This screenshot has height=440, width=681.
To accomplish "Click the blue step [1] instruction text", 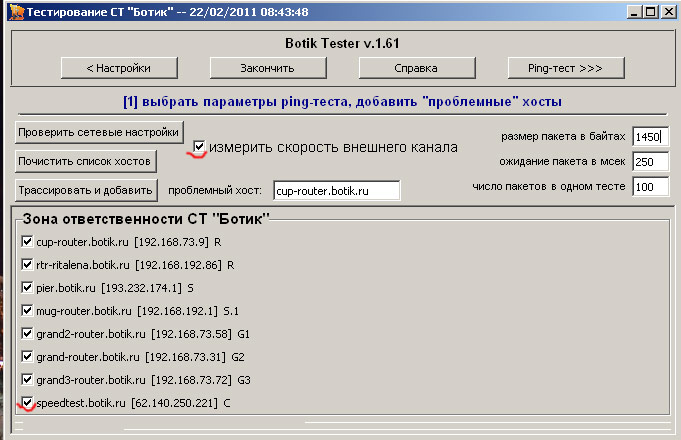I will tap(342, 102).
